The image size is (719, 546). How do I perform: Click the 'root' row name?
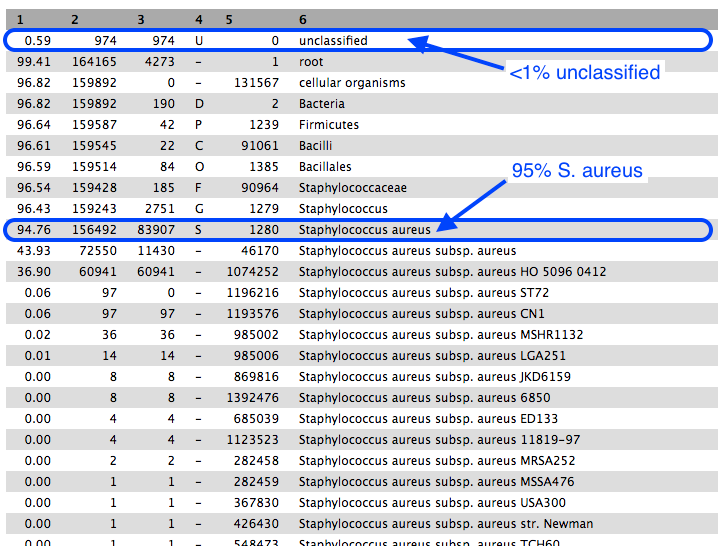(x=311, y=62)
